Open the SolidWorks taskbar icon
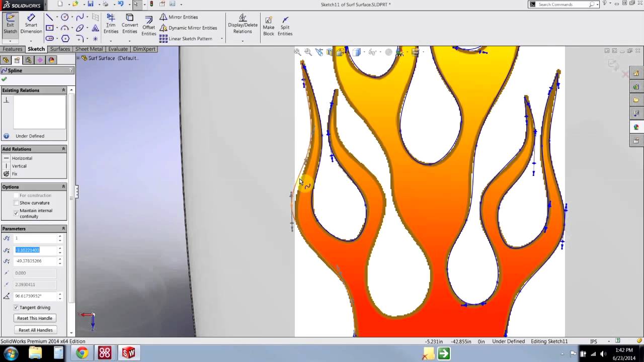The image size is (644, 362). coord(128,353)
